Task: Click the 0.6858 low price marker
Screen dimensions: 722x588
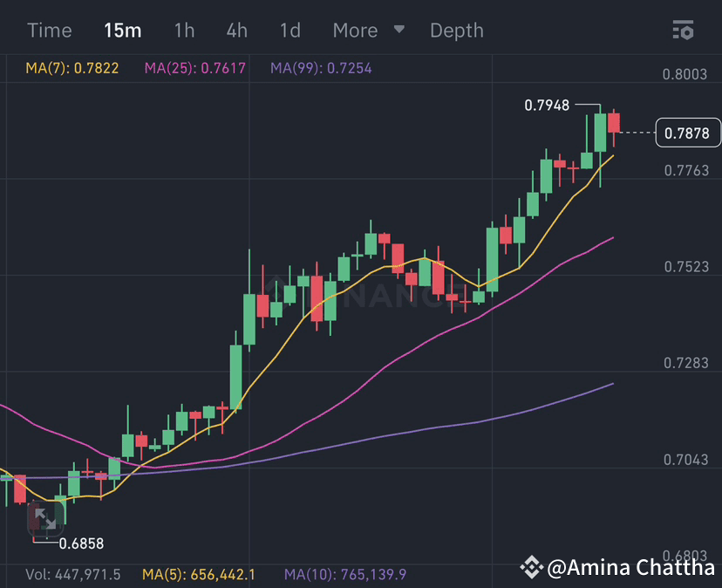Action: click(x=81, y=544)
